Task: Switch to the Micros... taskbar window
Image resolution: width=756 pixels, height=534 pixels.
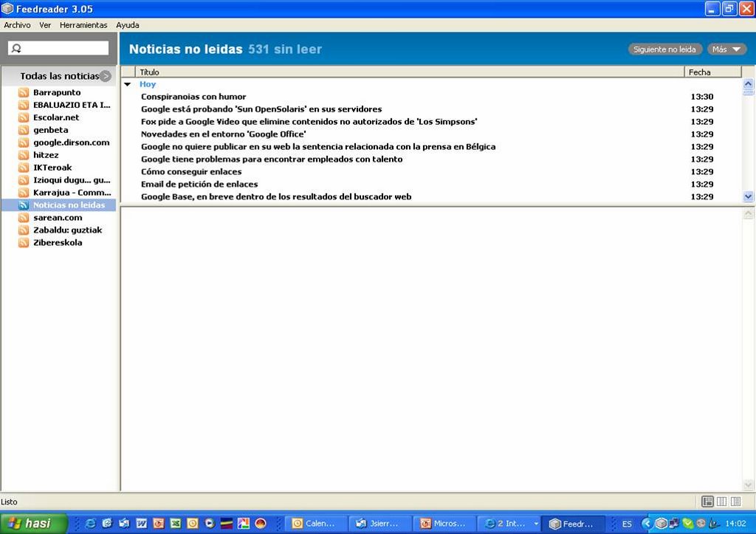Action: click(445, 524)
